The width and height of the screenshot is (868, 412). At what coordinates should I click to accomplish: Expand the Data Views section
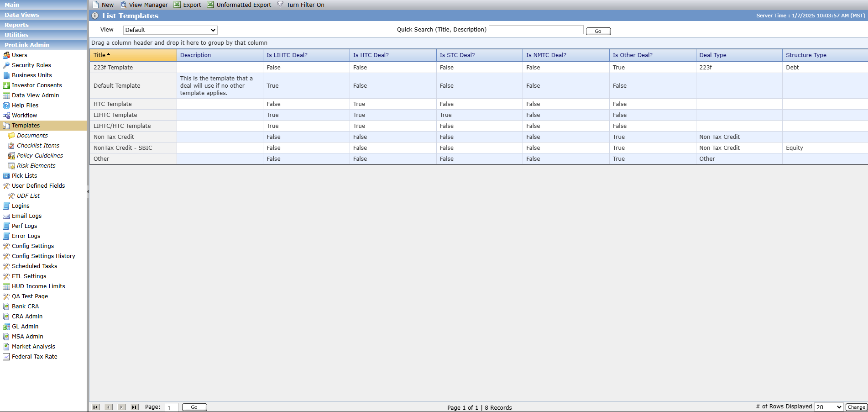(x=43, y=15)
